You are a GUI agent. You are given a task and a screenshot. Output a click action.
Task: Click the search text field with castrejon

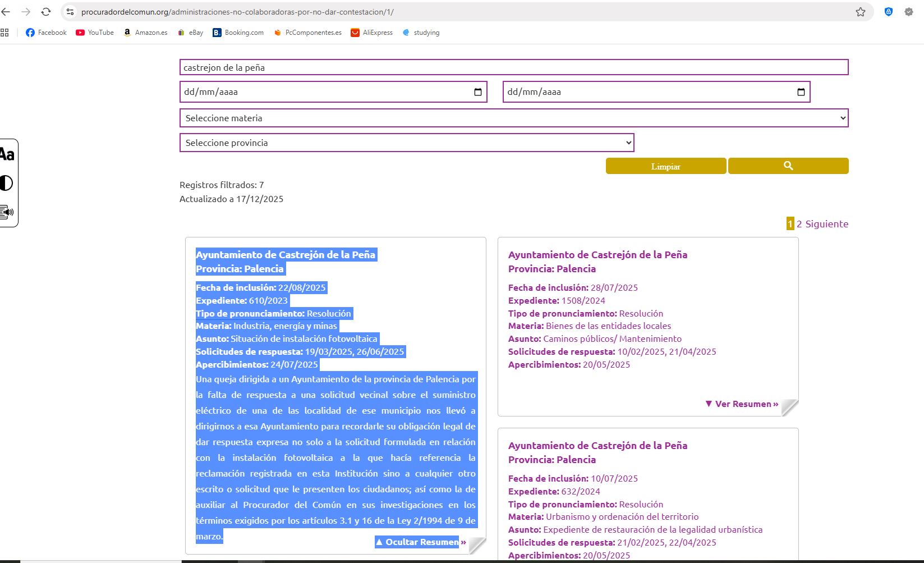(x=513, y=67)
